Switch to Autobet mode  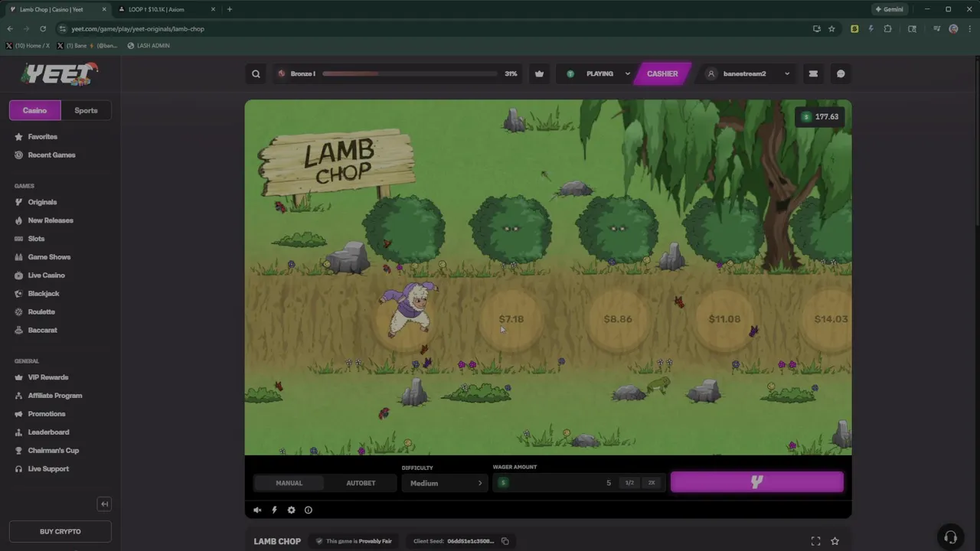tap(361, 483)
